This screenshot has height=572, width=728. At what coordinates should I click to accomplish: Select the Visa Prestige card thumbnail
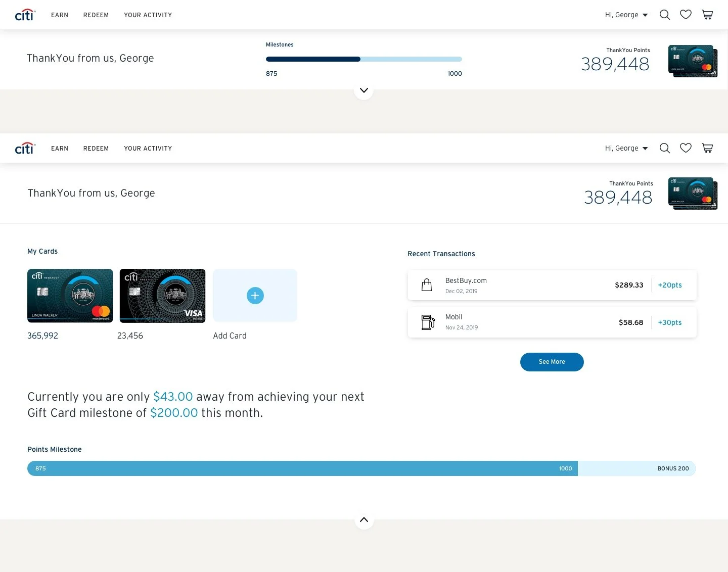[163, 296]
